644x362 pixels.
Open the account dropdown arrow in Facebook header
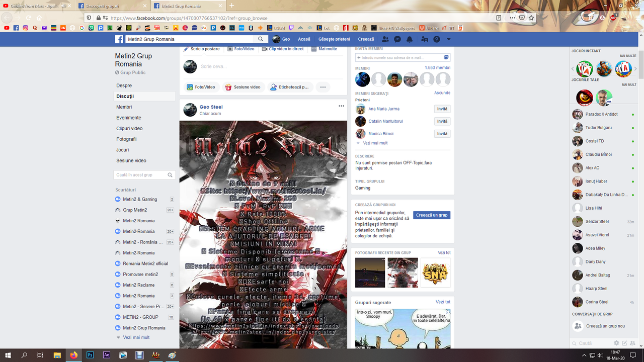pos(449,39)
